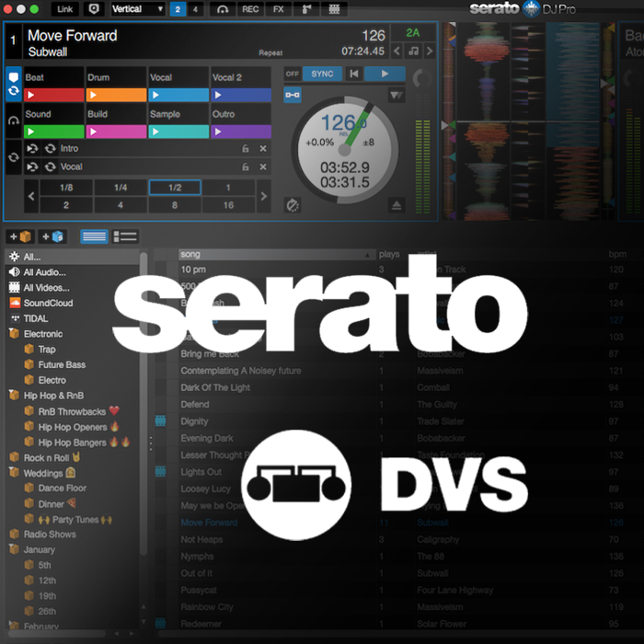Toggle lock on the Vocal saved loop
644x644 pixels.
(245, 167)
